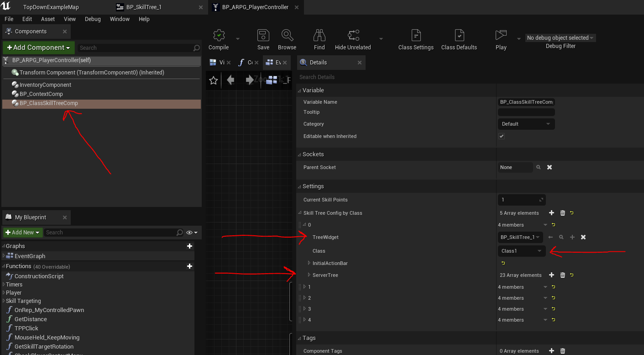644x355 pixels.
Task: Toggle Hide Unrelated nodes
Action: (353, 40)
